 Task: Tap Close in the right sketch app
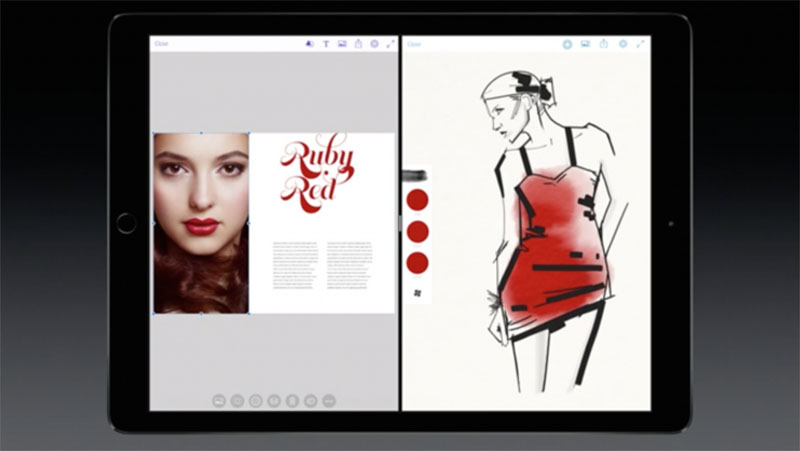click(414, 44)
